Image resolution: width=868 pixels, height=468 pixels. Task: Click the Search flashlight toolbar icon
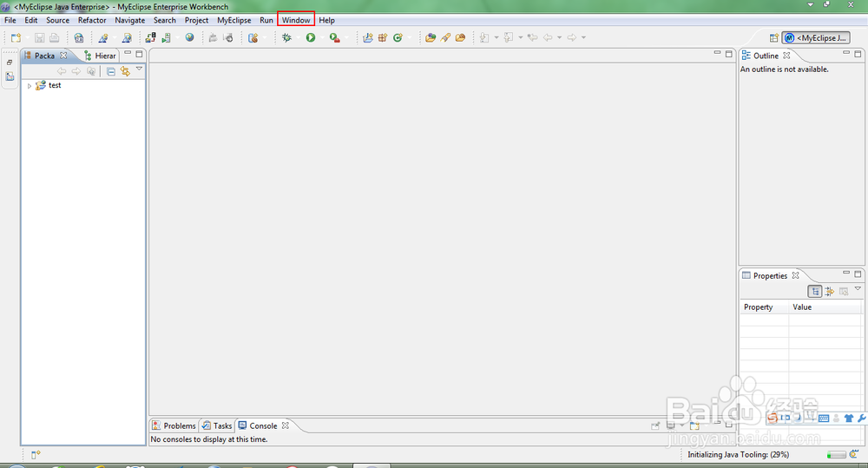click(x=445, y=37)
